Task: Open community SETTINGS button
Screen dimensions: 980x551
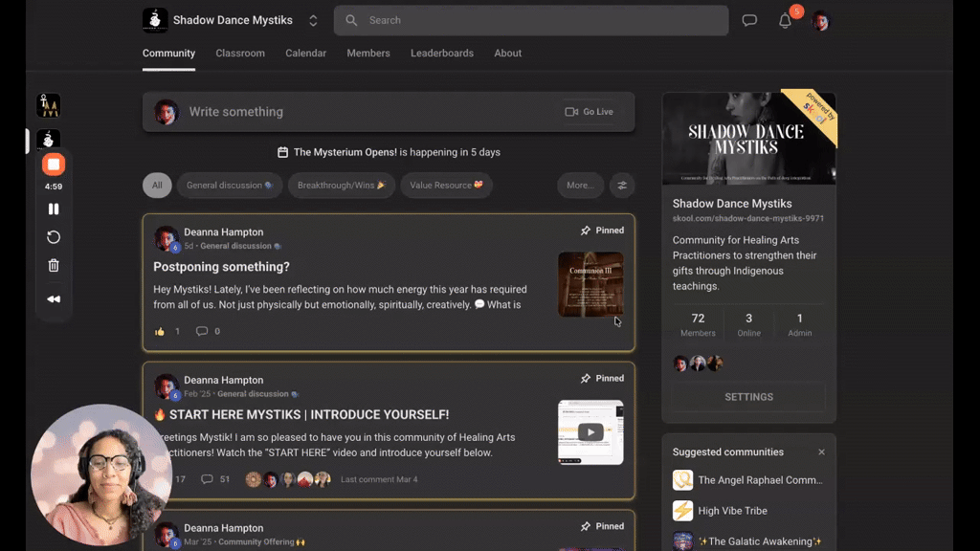Action: [748, 397]
